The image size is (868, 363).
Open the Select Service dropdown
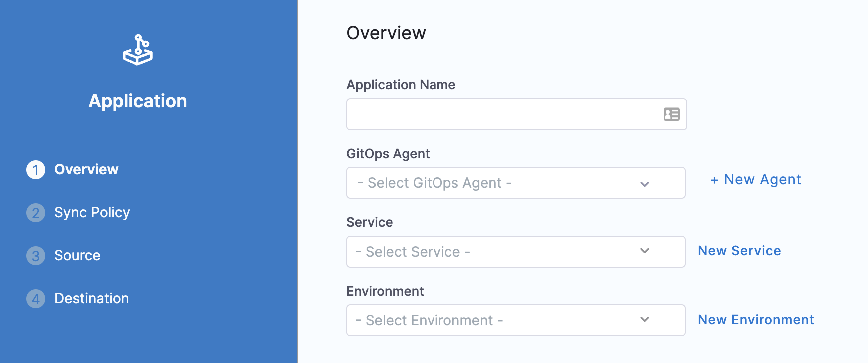pyautogui.click(x=516, y=252)
